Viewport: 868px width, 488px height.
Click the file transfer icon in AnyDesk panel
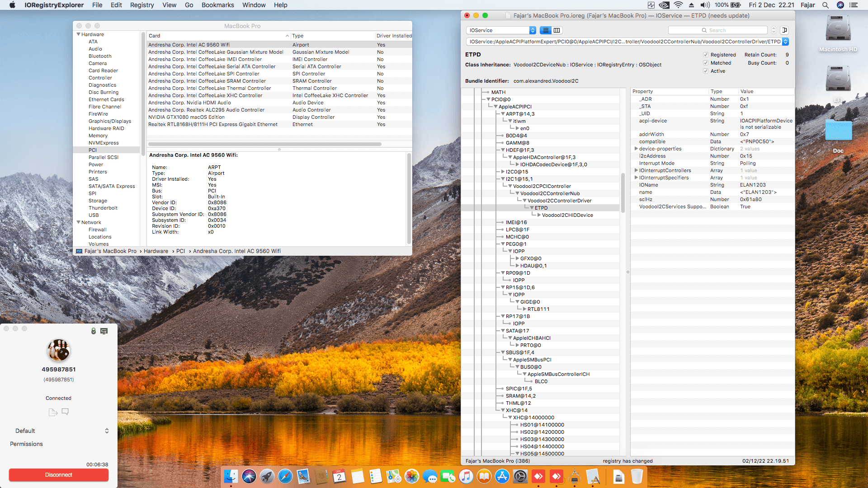click(53, 412)
